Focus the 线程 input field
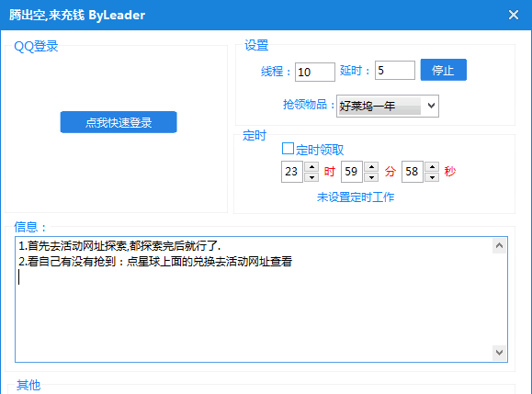Viewport: 532px width, 394px height. point(315,72)
